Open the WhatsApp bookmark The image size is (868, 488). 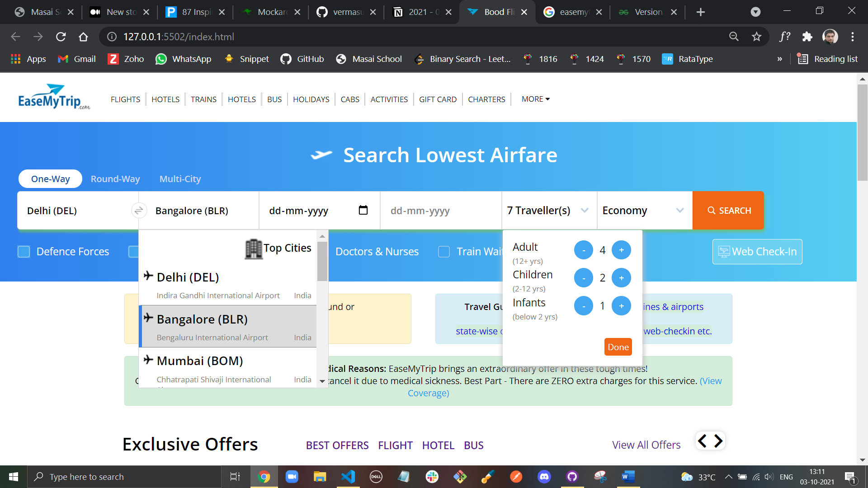click(183, 59)
